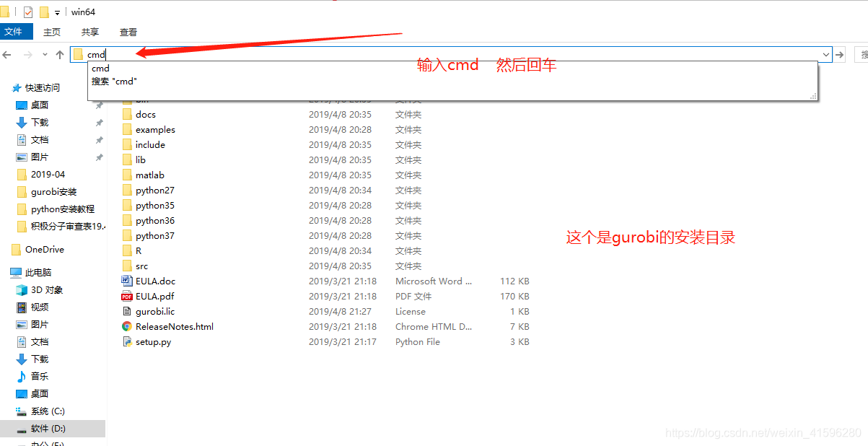Open the gurobi安装 folder in sidebar

click(53, 192)
